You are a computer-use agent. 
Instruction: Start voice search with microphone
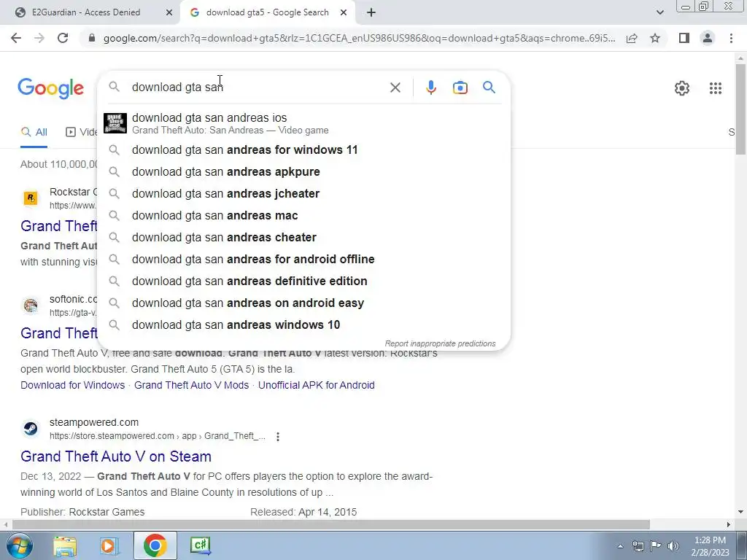(x=430, y=87)
